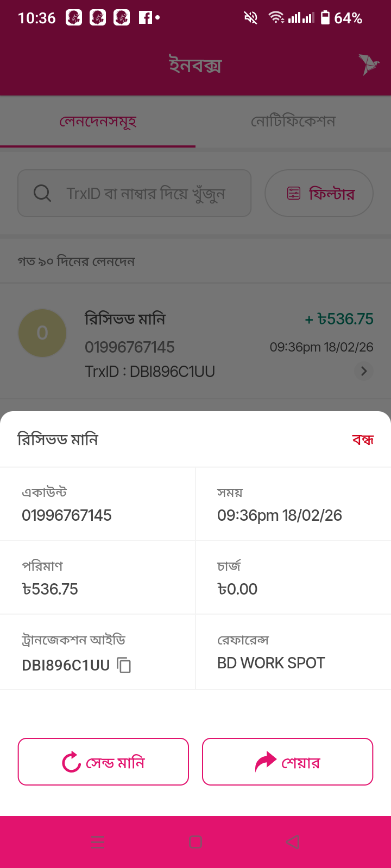Tap the Android back navigation icon
Image resolution: width=391 pixels, height=868 pixels.
point(293,842)
